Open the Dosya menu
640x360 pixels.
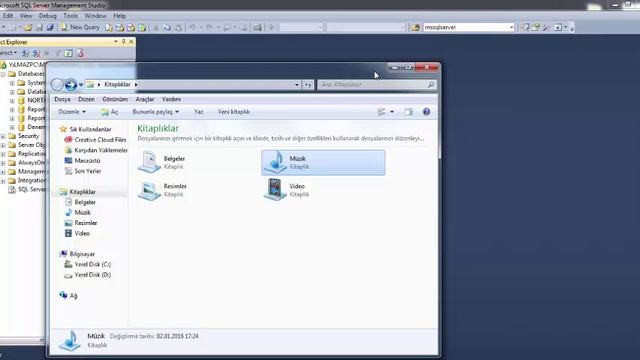point(62,99)
